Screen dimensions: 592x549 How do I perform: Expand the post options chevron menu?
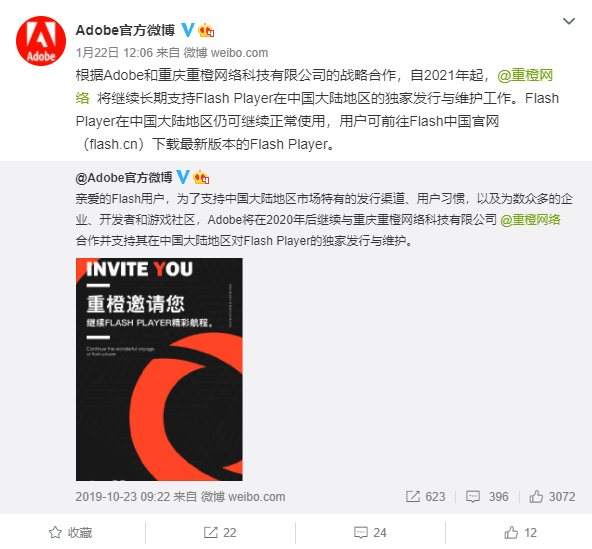[569, 21]
